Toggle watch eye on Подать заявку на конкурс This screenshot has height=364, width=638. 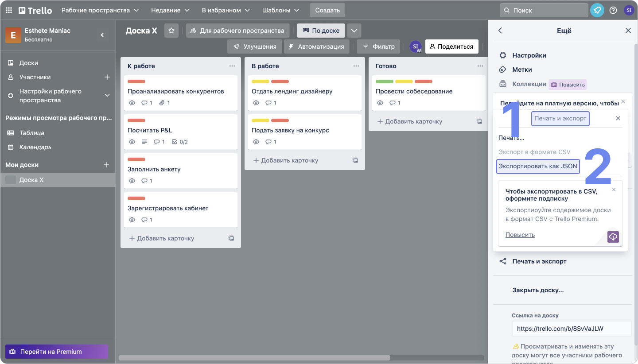[256, 142]
